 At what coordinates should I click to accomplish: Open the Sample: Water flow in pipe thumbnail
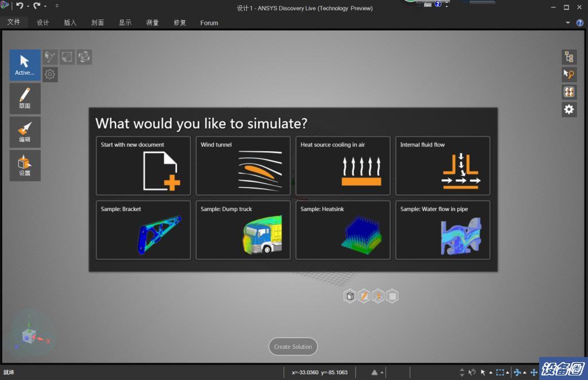[x=443, y=230]
